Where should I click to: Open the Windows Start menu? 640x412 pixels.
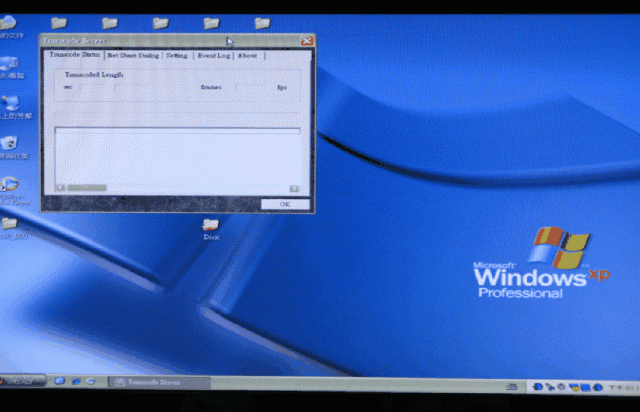[22, 381]
